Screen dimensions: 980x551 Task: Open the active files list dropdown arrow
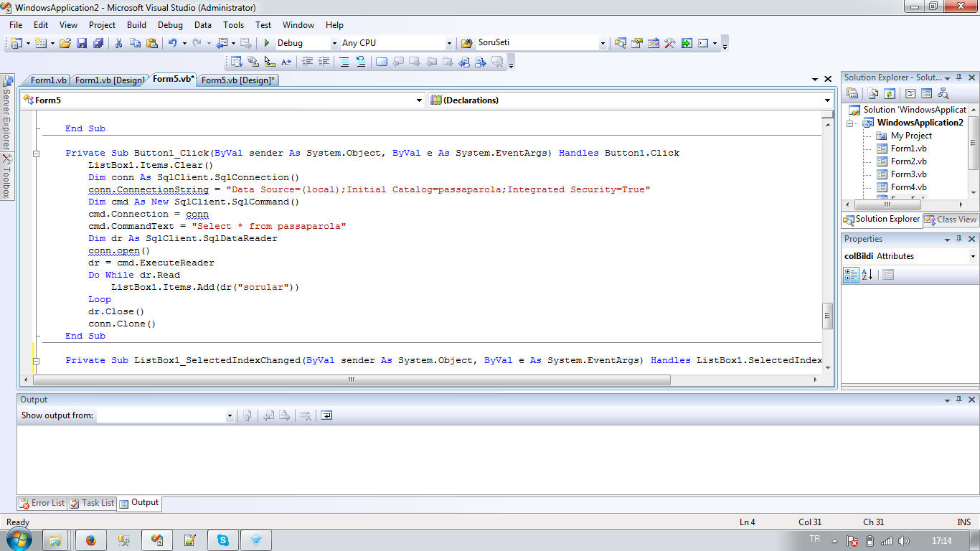815,79
